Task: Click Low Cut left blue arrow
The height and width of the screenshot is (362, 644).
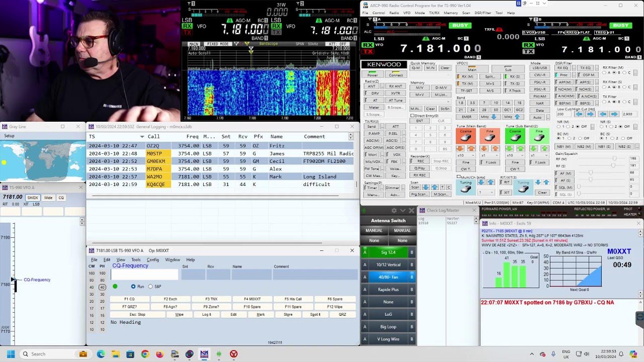Action: coord(579,114)
